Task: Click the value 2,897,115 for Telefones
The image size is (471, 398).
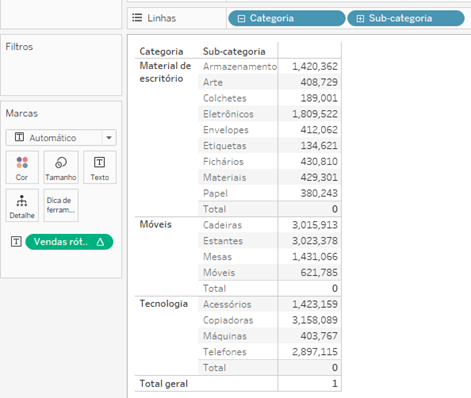Action: tap(315, 352)
